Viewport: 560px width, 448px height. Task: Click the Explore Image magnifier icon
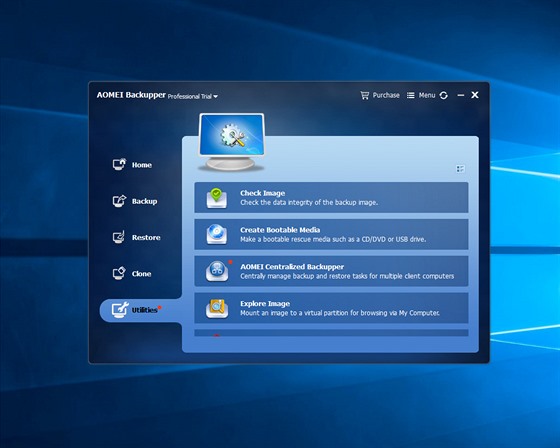[x=217, y=308]
